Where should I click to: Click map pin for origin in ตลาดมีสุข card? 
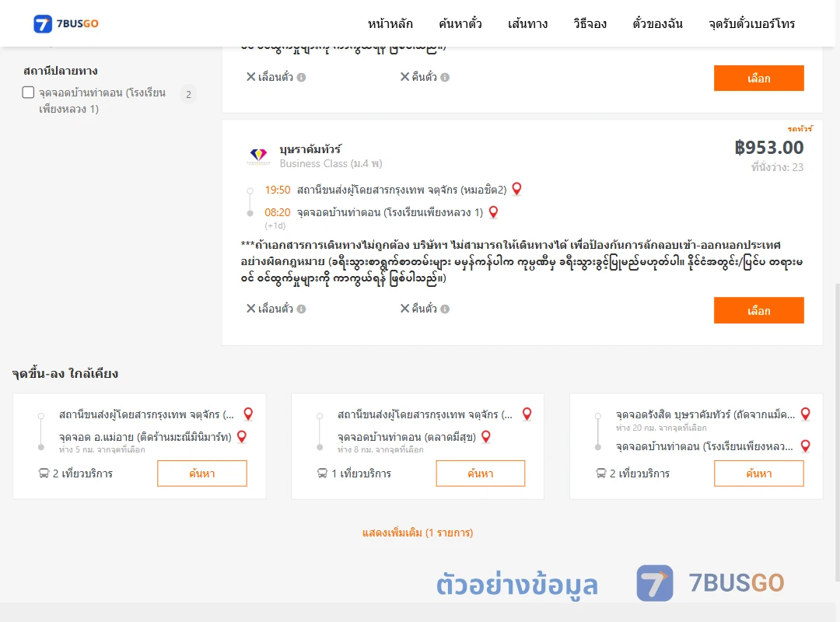(527, 414)
